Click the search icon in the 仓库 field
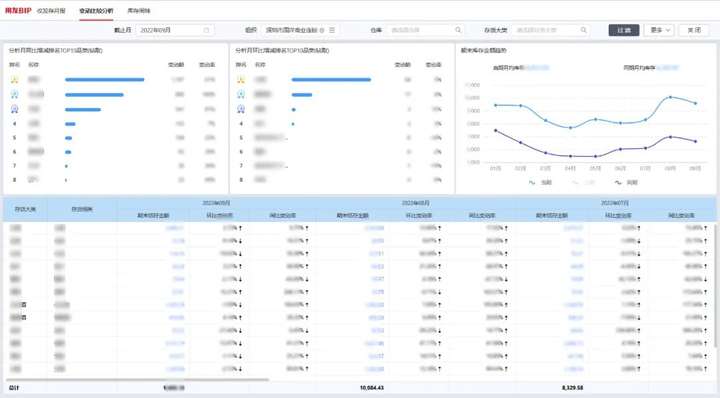The height and width of the screenshot is (398, 720). click(458, 30)
